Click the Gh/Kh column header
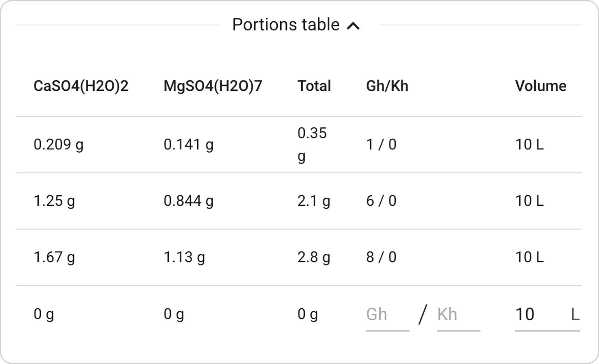This screenshot has width=599, height=364. pyautogui.click(x=387, y=86)
